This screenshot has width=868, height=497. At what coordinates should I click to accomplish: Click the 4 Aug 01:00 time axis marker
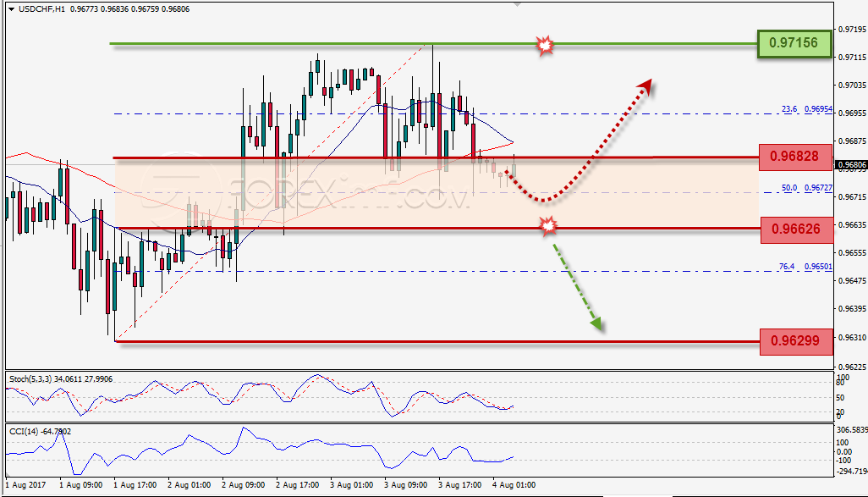pyautogui.click(x=514, y=485)
